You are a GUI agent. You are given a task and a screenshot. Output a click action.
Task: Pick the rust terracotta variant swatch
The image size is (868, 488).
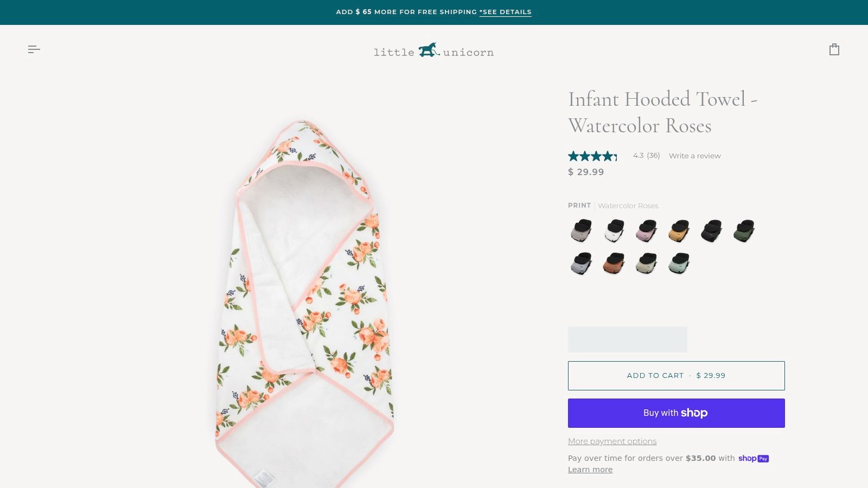[x=613, y=264]
